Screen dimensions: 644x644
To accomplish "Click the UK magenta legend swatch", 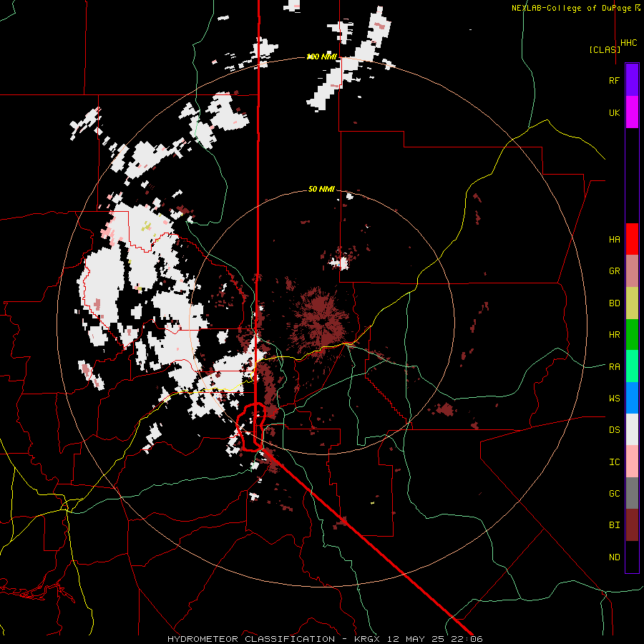I will [632, 112].
